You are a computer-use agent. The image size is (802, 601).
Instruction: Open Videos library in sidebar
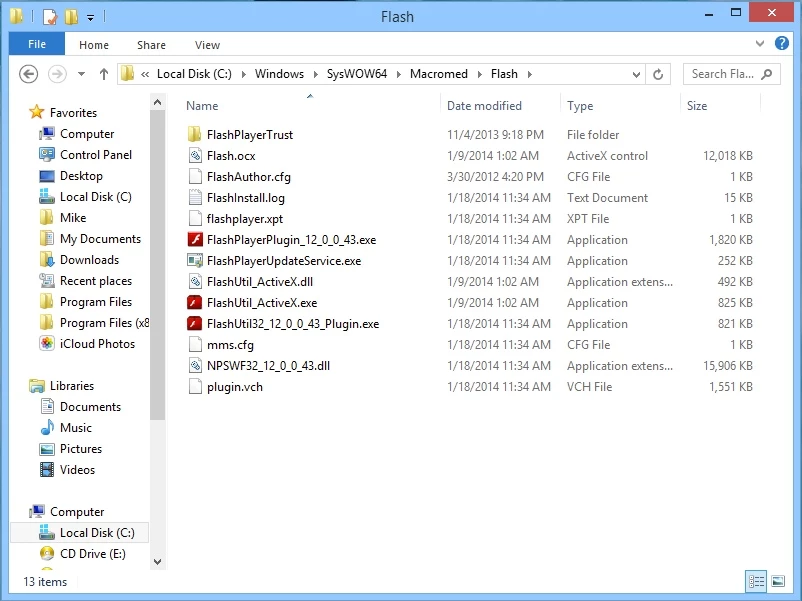click(77, 470)
